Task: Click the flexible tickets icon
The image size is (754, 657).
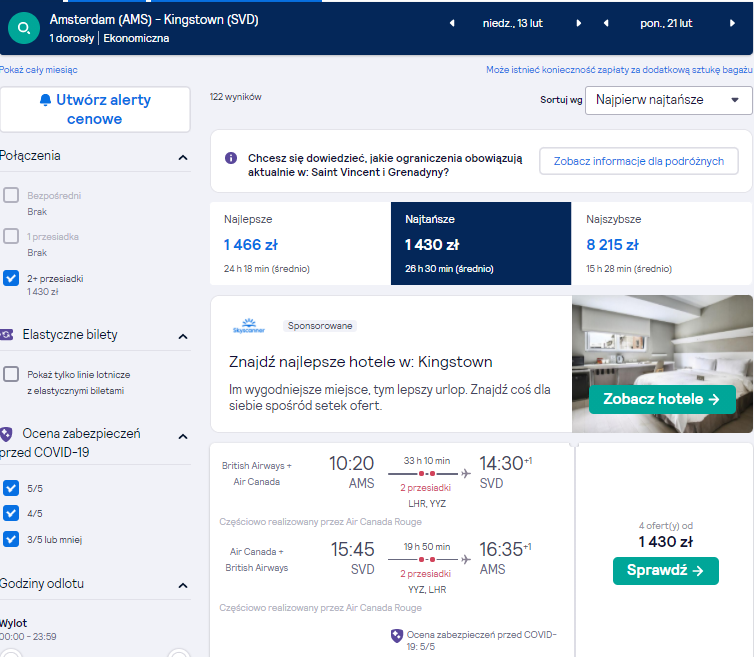Action: [x=7, y=335]
